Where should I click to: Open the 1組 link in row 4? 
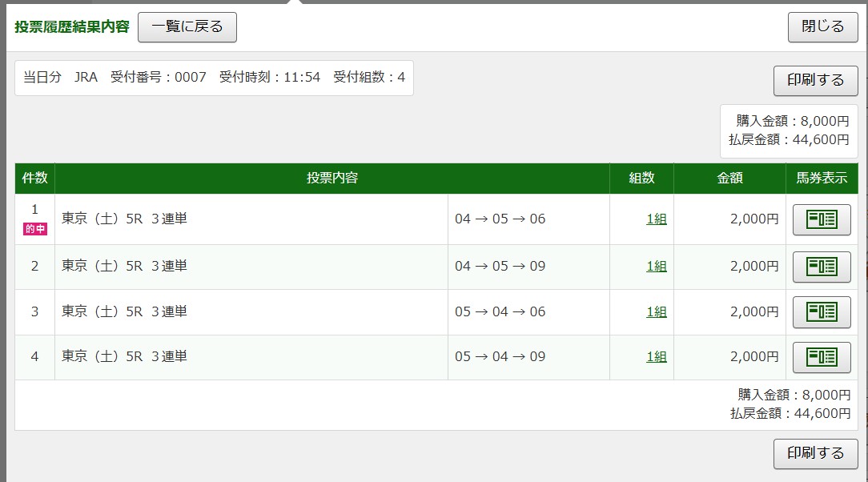pos(656,356)
